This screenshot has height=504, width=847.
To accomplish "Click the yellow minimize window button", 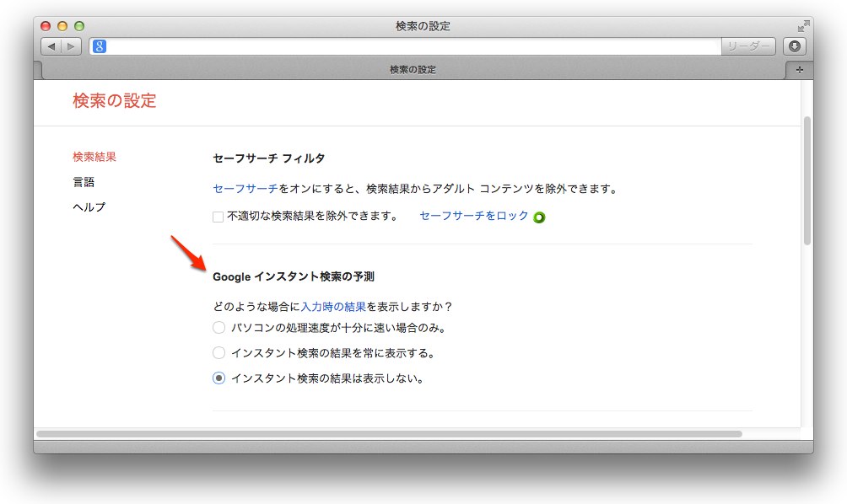I will [62, 26].
